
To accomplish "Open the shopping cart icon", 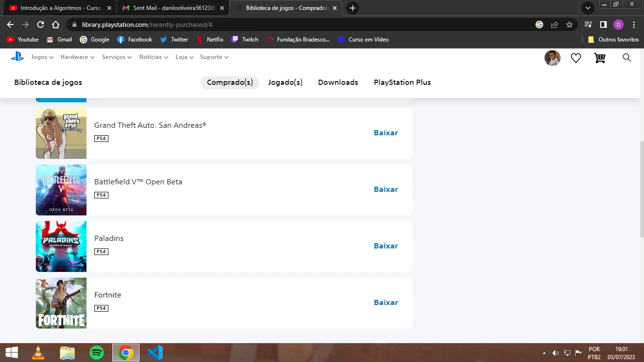I will pyautogui.click(x=600, y=58).
